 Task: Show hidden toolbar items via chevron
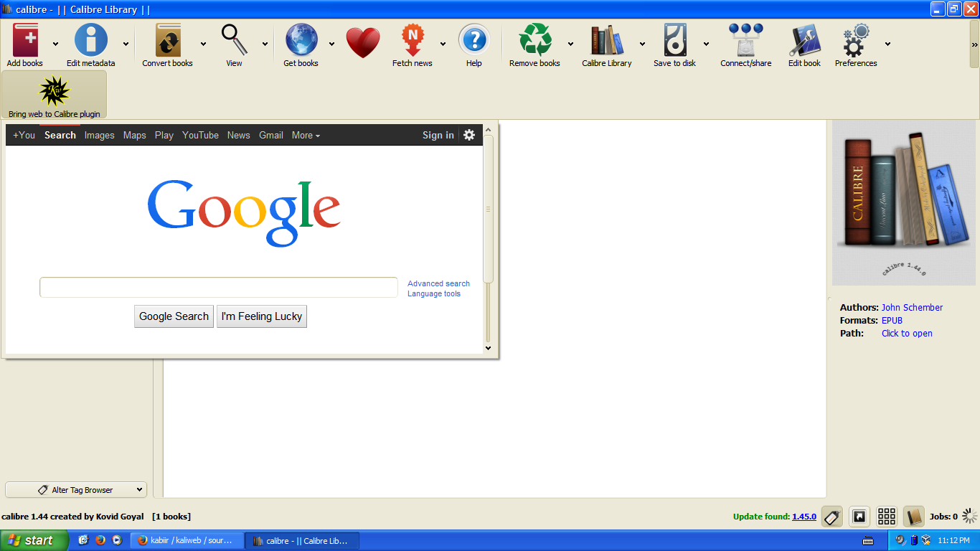pyautogui.click(x=974, y=44)
